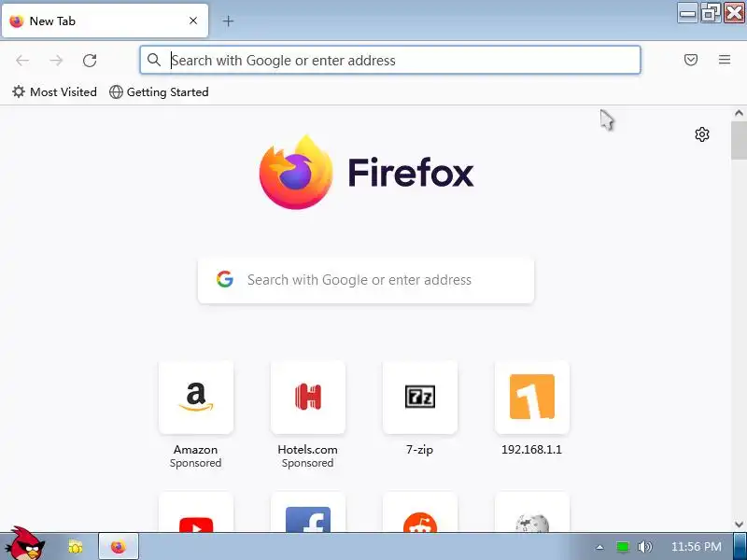Open the Reddit shortcut tile

[419, 512]
